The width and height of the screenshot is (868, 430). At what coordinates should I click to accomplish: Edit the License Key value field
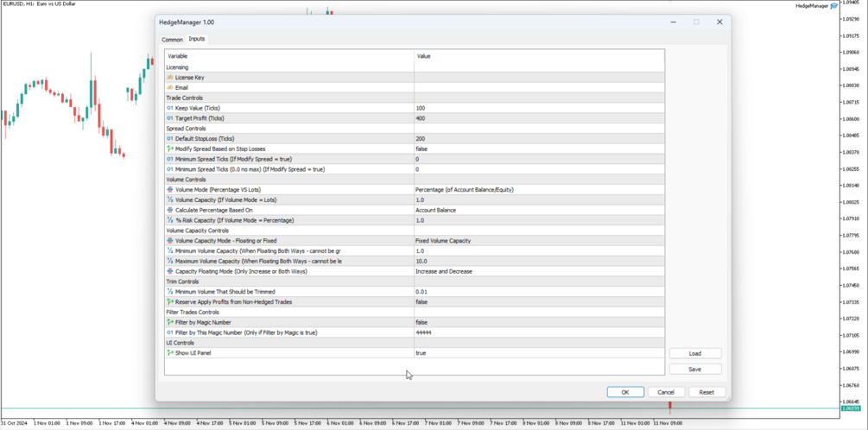tap(539, 78)
